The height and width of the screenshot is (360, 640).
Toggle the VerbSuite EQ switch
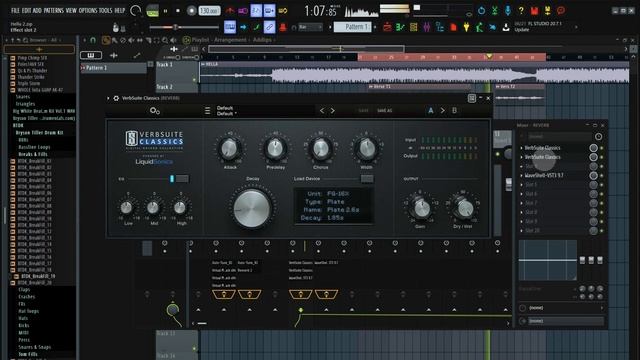tap(179, 179)
